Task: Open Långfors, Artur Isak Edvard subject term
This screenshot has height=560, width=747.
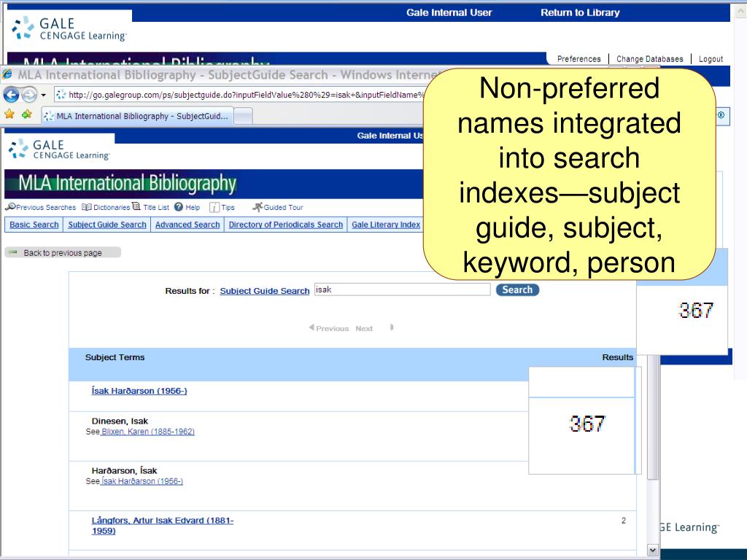Action: (163, 525)
